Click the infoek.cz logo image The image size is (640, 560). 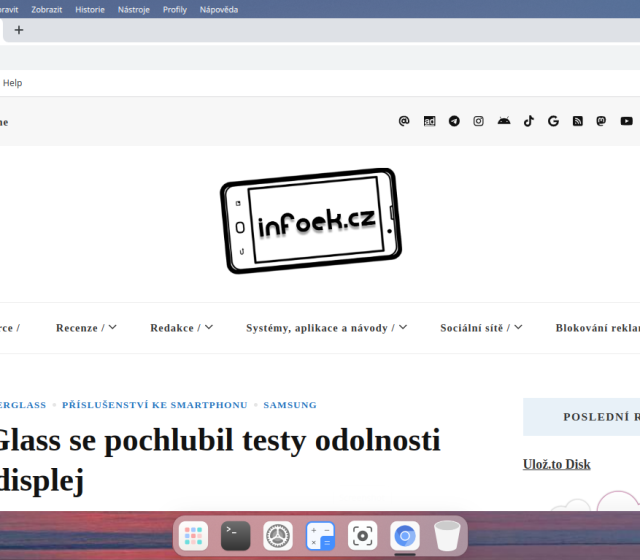pyautogui.click(x=310, y=222)
